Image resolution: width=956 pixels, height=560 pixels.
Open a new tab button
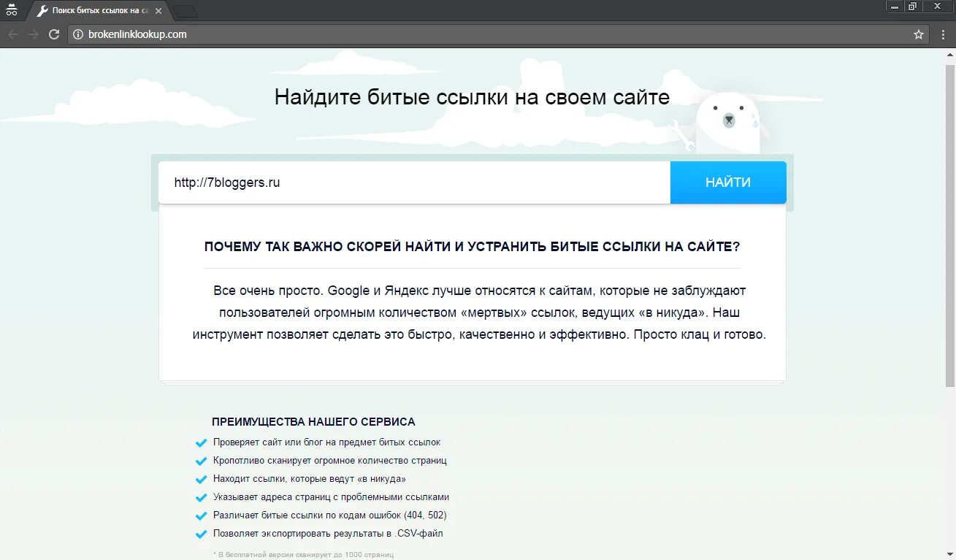coord(186,11)
